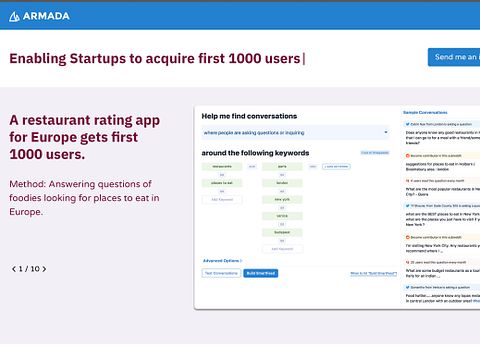Click the Test Conversations button
Viewport: 480px width, 360px height.
point(221,273)
